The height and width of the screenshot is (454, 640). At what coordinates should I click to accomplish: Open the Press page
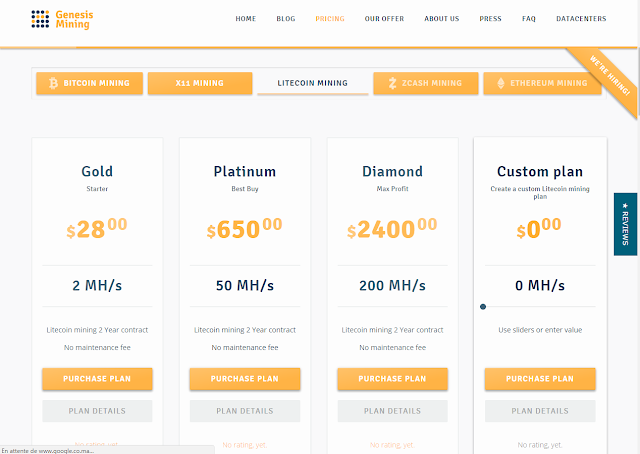[490, 19]
